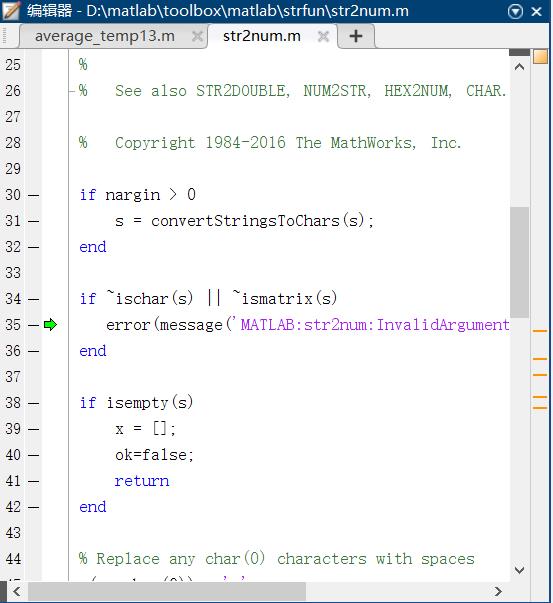This screenshot has height=603, width=553.
Task: Toggle the breakpoint dash on line 41
Action: pos(33,481)
